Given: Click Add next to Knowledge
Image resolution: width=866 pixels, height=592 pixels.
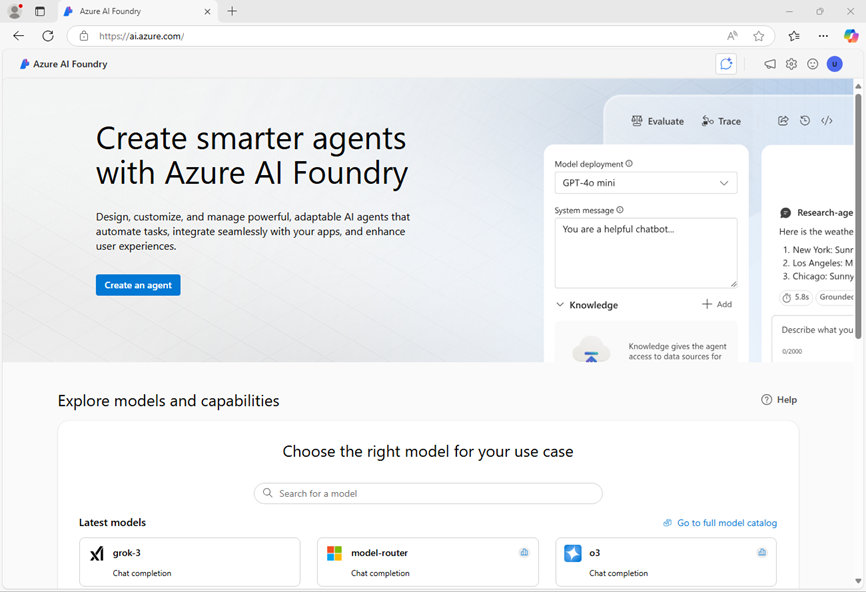Looking at the screenshot, I should pyautogui.click(x=717, y=304).
